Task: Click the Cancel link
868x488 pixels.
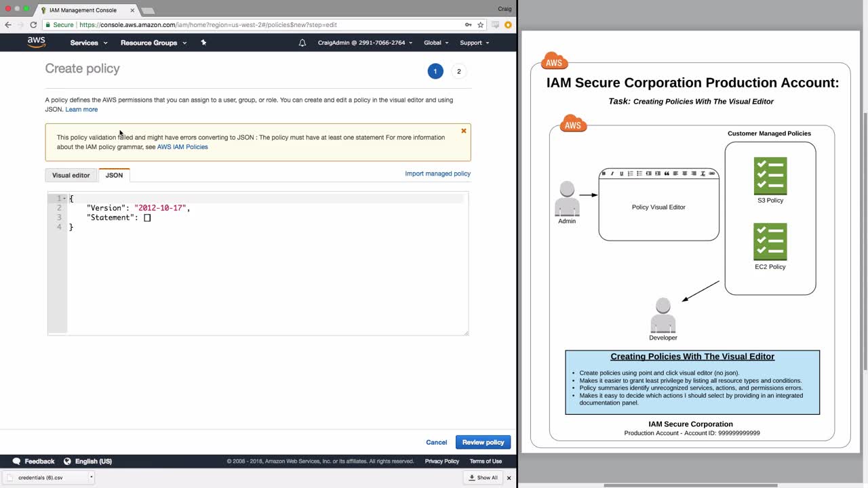Action: (437, 443)
